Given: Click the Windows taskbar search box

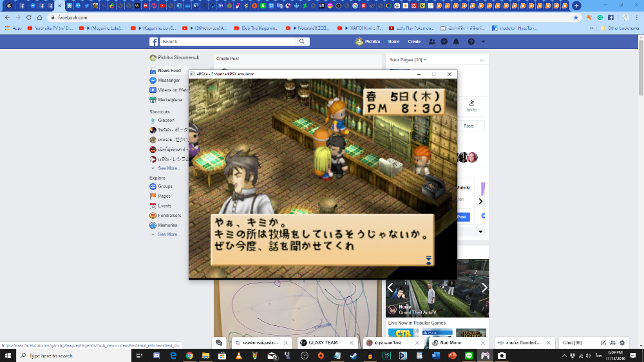Looking at the screenshot, I should point(74,356).
